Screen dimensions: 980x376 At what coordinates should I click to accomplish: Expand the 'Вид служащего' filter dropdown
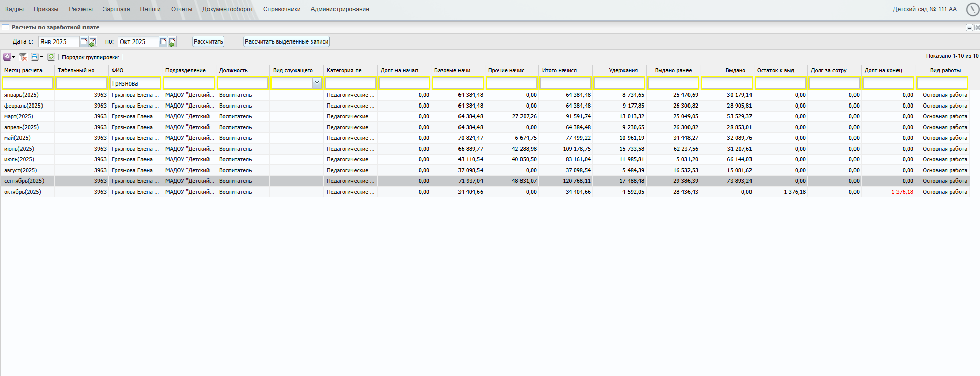(x=317, y=83)
